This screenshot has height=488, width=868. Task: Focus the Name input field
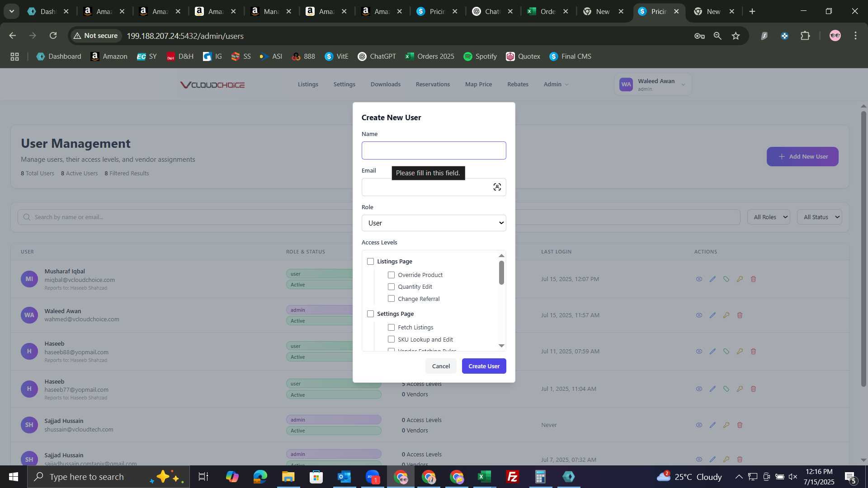click(x=434, y=150)
